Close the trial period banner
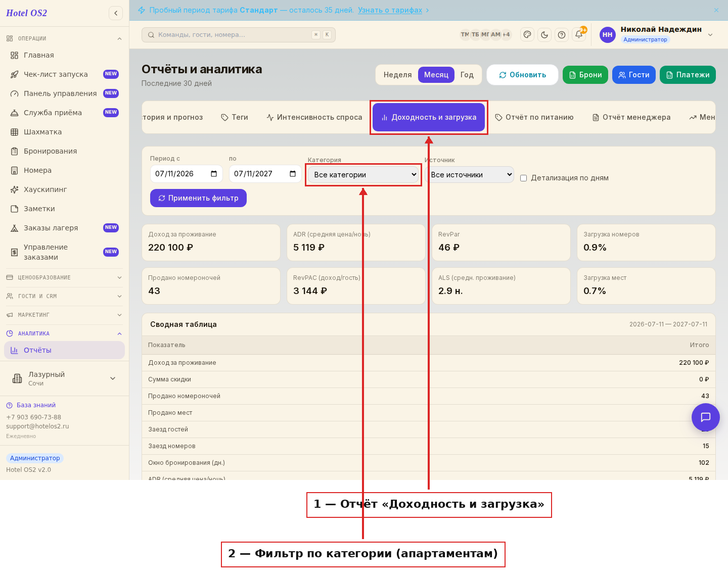This screenshot has height=579, width=728. pos(716,10)
